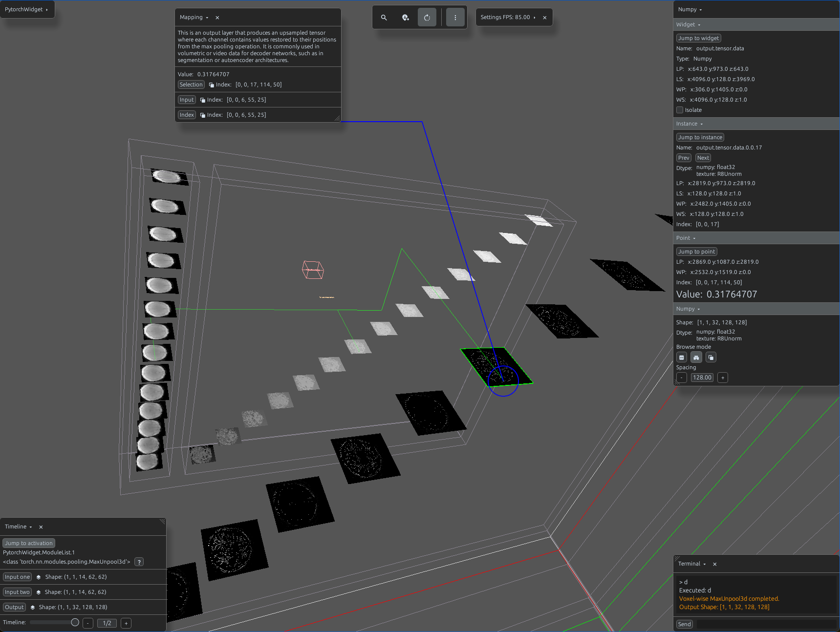Close the Settings FPS panel
Viewport: 840px width, 632px height.
click(x=545, y=18)
